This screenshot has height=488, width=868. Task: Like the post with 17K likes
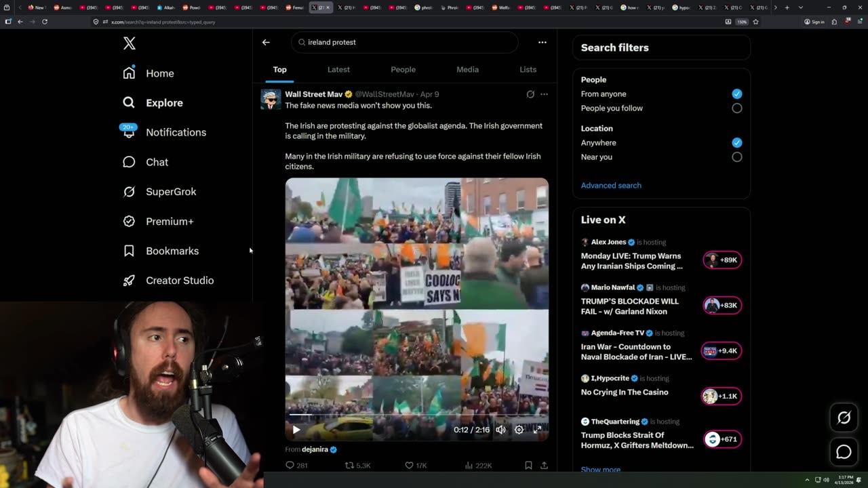point(415,466)
